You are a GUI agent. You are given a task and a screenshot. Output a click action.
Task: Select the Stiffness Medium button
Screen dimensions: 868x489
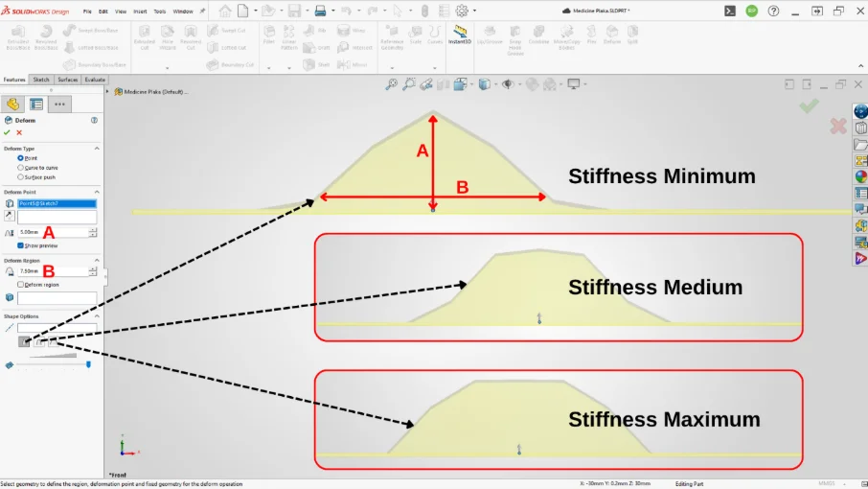click(x=39, y=341)
